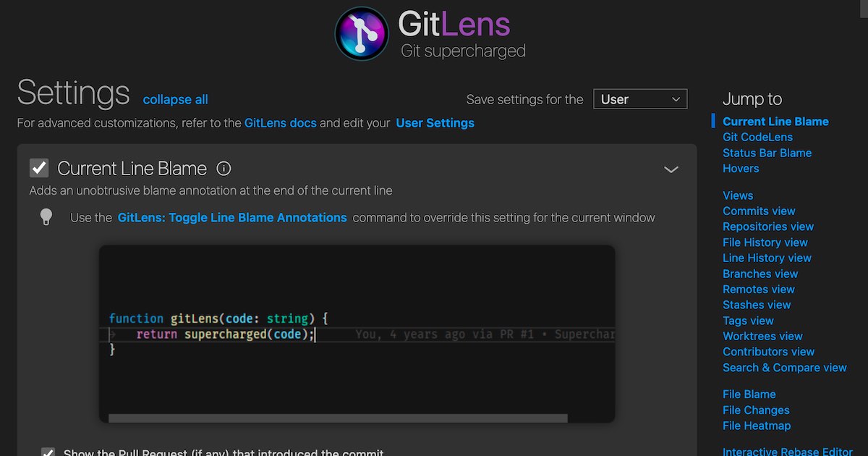Click the GitLens logo icon
Viewport: 868px width, 456px height.
click(x=361, y=33)
